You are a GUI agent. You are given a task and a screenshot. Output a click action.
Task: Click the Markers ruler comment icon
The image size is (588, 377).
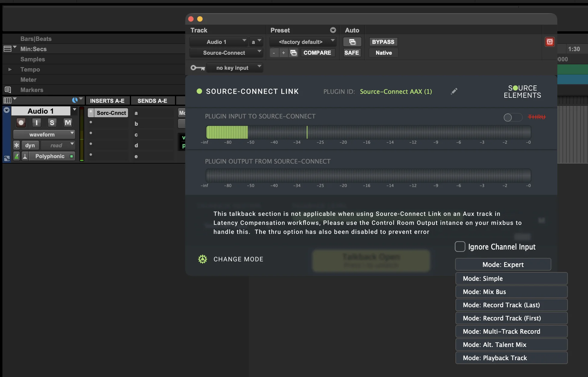tap(8, 90)
